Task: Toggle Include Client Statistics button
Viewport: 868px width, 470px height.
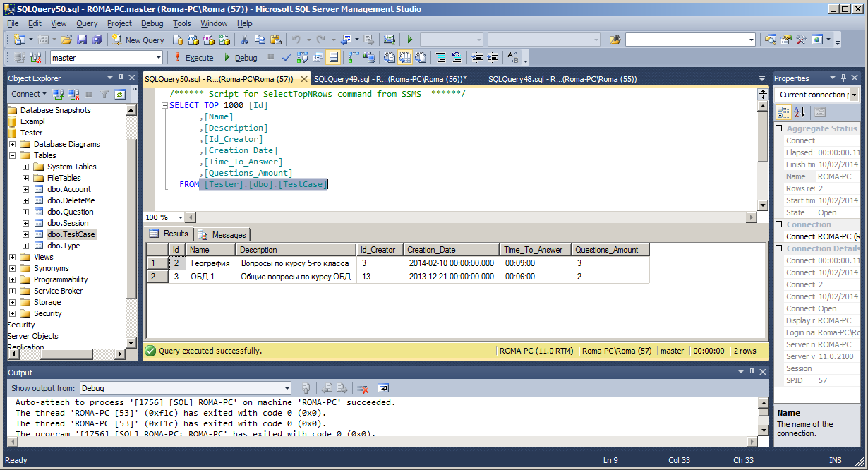Action: pos(368,58)
